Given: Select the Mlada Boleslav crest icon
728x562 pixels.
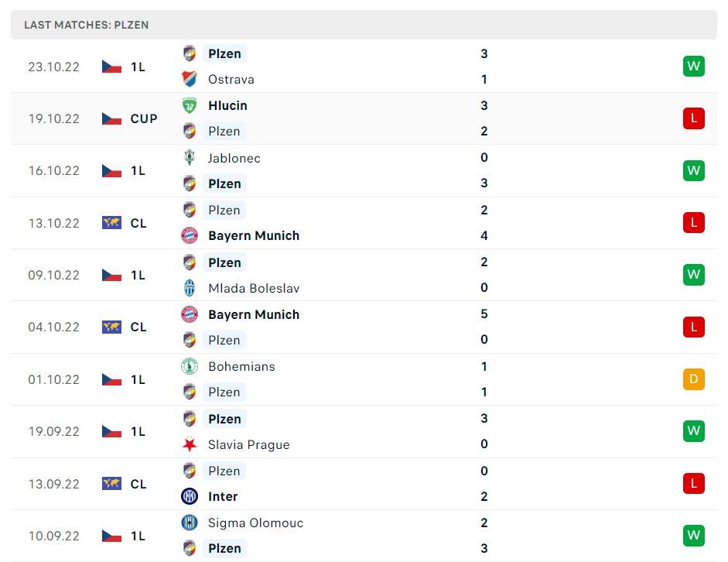Looking at the screenshot, I should click(190, 287).
